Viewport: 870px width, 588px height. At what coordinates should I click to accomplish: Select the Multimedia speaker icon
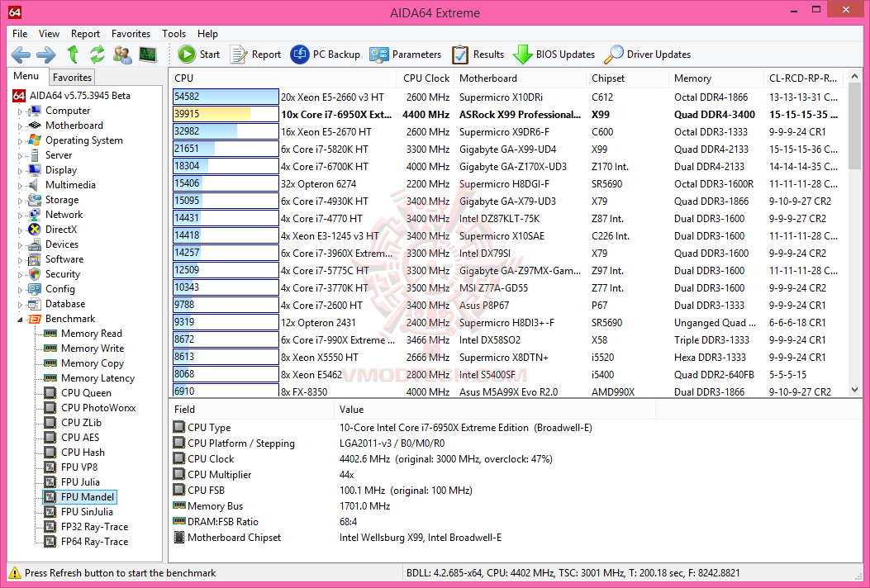coord(35,185)
